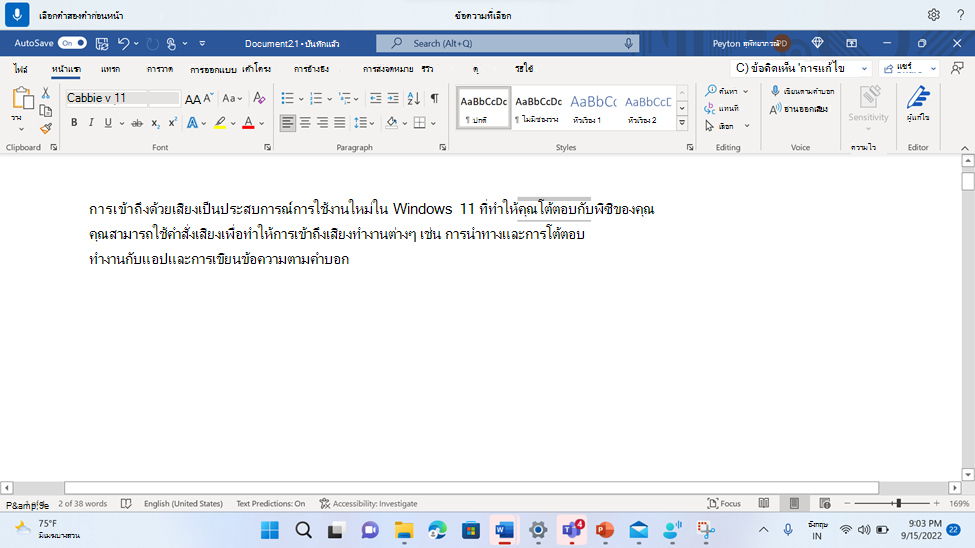Viewport: 975px width, 548px height.
Task: Decrease paragraph indent
Action: click(376, 98)
